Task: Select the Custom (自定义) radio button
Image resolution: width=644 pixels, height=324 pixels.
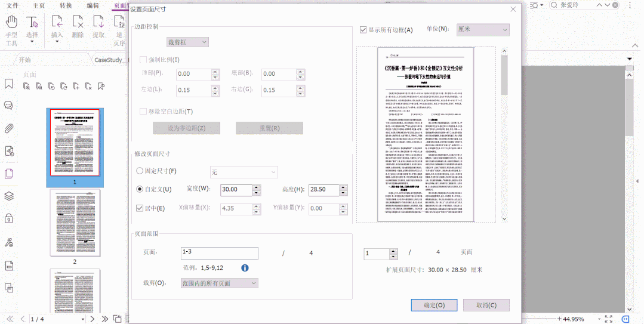Action: coord(140,189)
